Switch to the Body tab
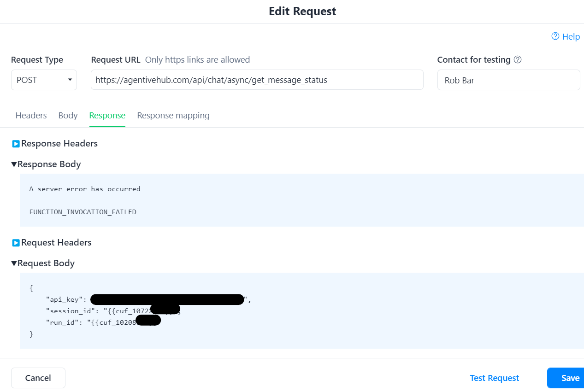 68,115
